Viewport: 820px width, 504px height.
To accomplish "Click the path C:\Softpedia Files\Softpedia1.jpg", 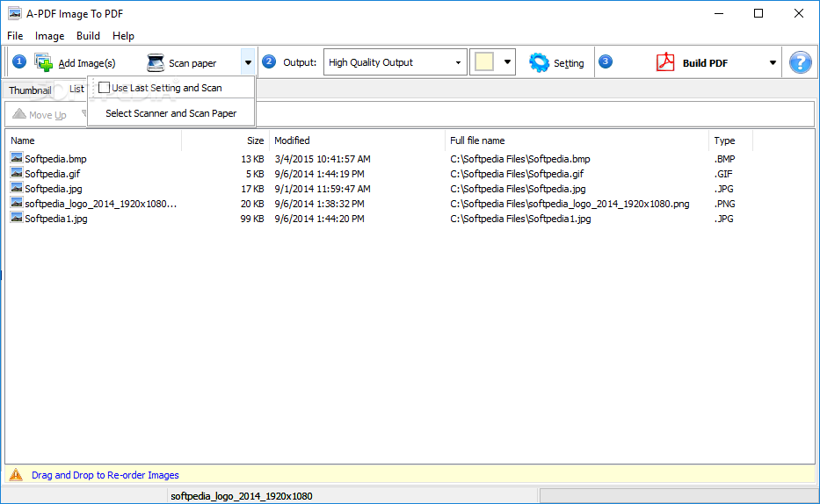I will click(x=520, y=219).
